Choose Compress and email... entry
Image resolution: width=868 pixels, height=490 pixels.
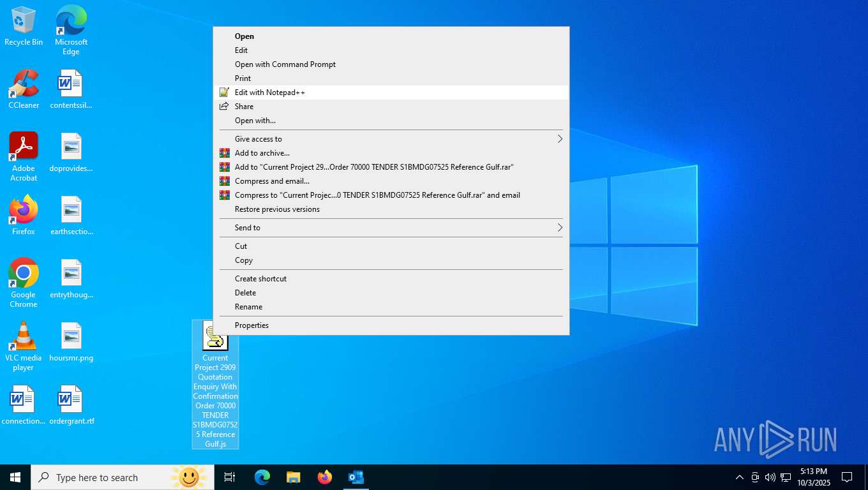(391, 181)
